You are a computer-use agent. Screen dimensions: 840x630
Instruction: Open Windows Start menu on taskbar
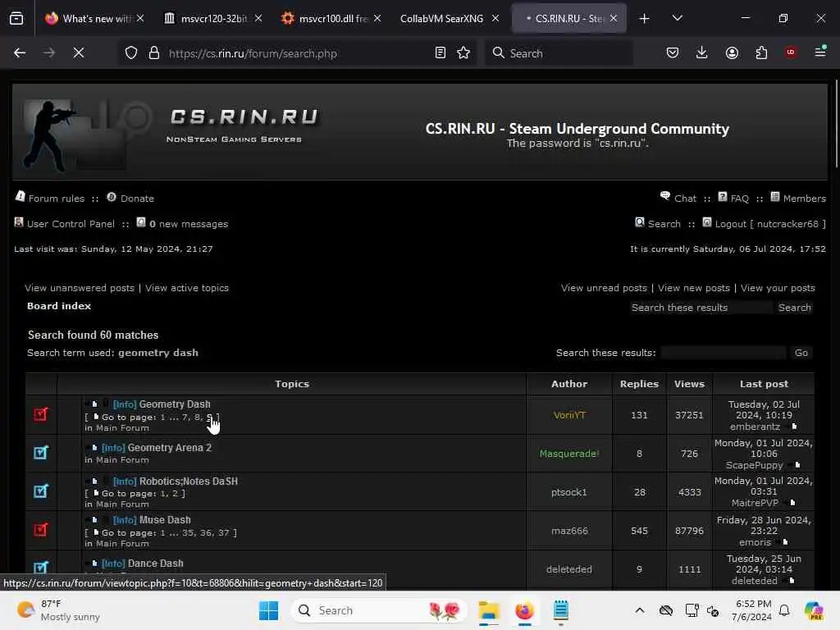coord(268,610)
